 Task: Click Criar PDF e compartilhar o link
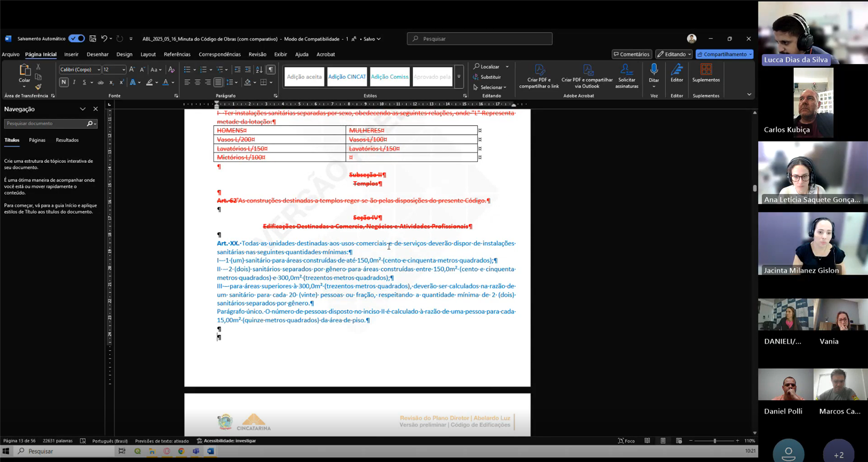(539, 76)
